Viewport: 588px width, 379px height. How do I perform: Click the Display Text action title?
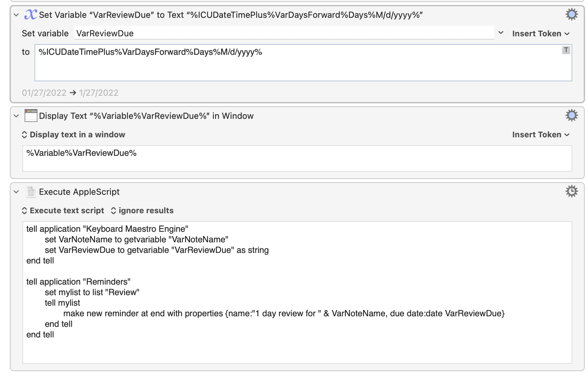[146, 116]
